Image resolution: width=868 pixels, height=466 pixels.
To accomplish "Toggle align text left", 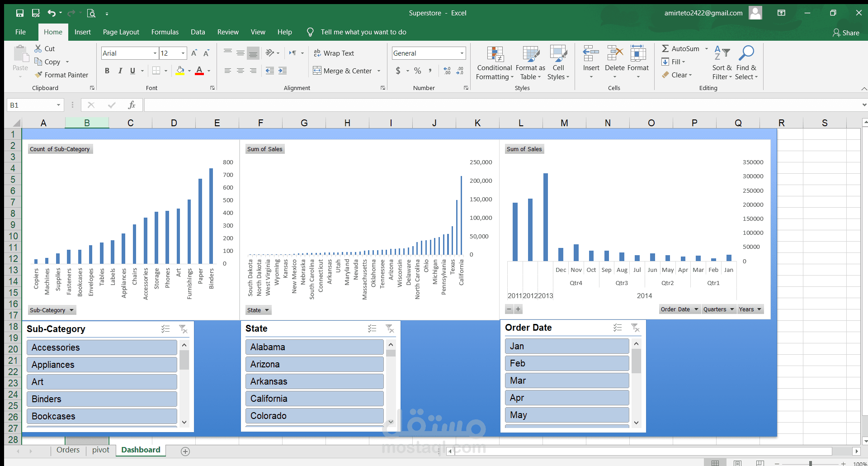I will [228, 71].
